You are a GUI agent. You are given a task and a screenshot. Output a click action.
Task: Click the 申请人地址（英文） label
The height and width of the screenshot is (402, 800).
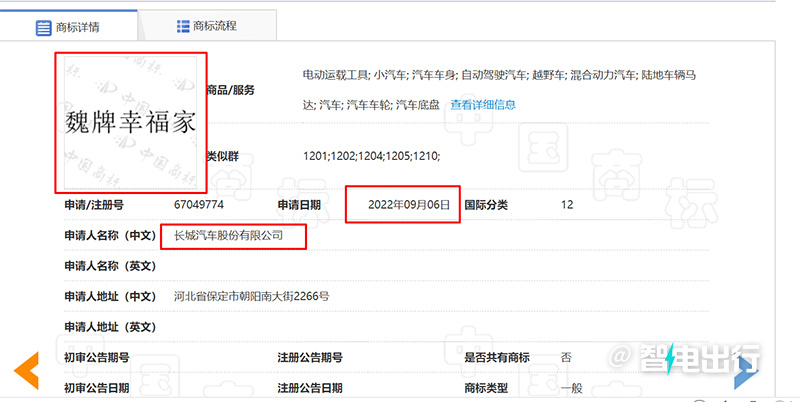[110, 327]
